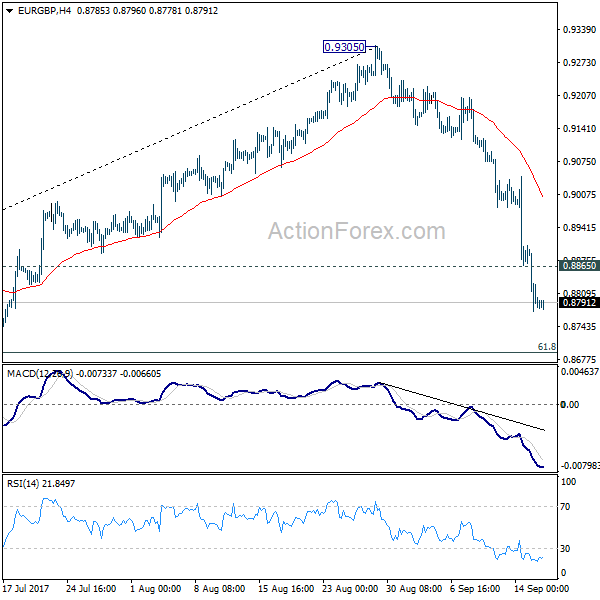The image size is (600, 600).
Task: Click the RSI 30 level label
Action: (x=566, y=549)
